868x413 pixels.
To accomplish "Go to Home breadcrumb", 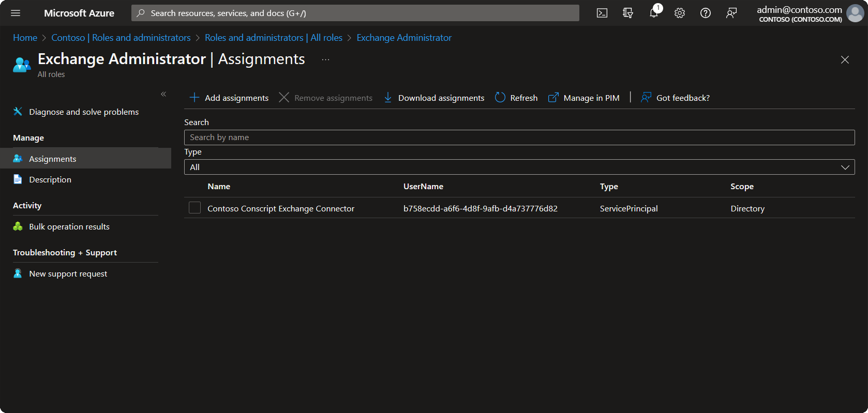I will (25, 38).
